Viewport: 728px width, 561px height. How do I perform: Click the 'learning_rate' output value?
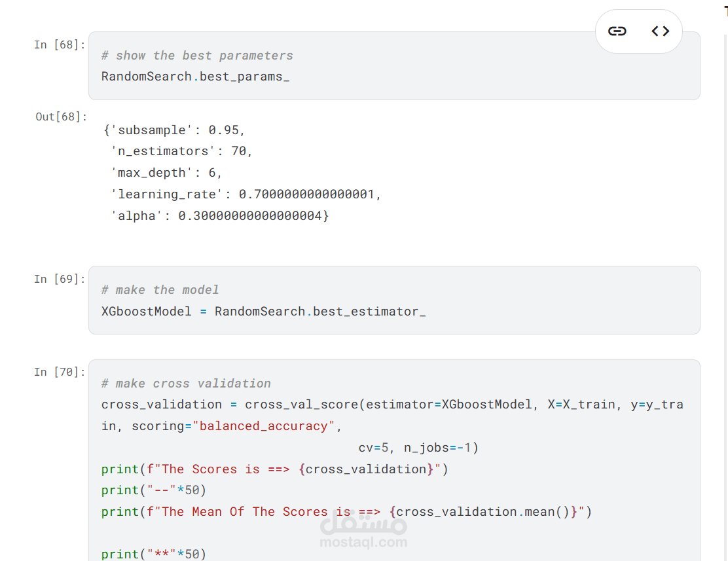click(310, 194)
